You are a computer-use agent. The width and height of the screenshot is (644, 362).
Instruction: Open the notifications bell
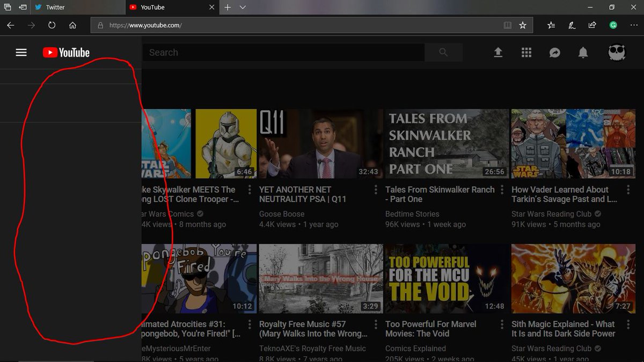click(x=583, y=52)
